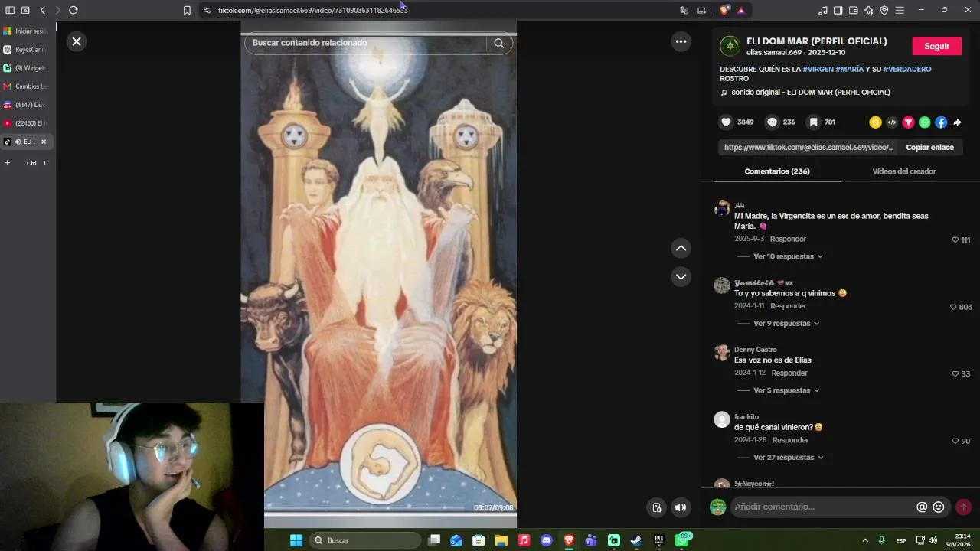Go to the next video
The image size is (980, 551).
coord(681,276)
